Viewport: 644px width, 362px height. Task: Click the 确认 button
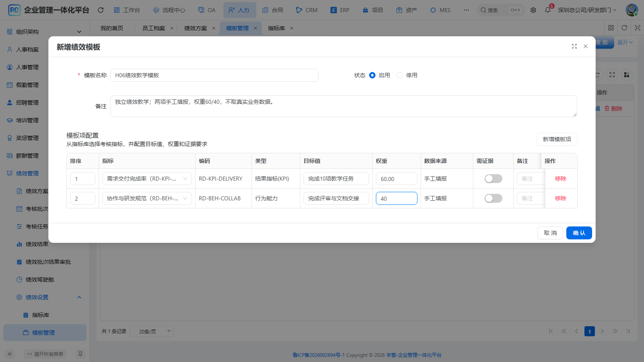click(x=579, y=233)
